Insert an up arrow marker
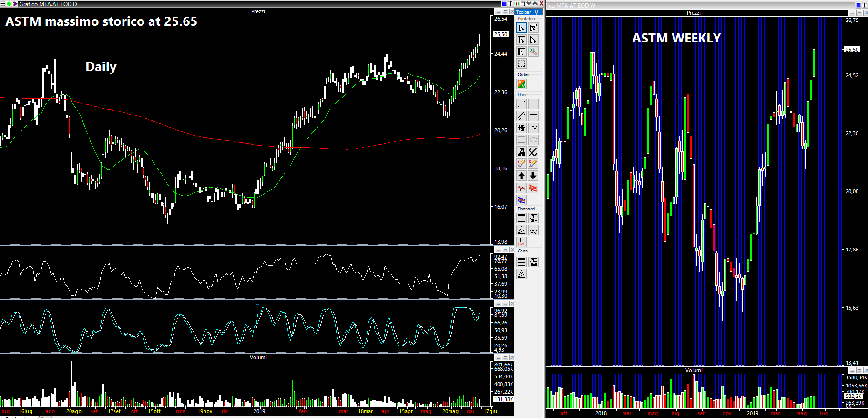Screen dimensions: 868x418 coord(521,176)
